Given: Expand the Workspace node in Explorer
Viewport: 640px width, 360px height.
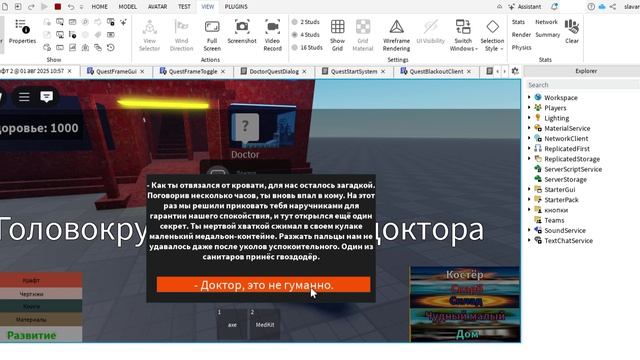Looking at the screenshot, I should pos(529,97).
